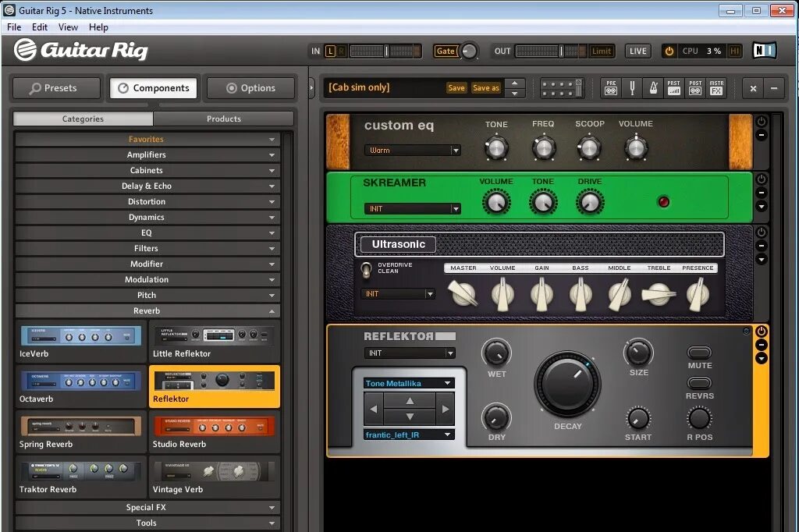This screenshot has height=532, width=799.
Task: Bypass the Ultrasonic amp power button
Action: (762, 232)
